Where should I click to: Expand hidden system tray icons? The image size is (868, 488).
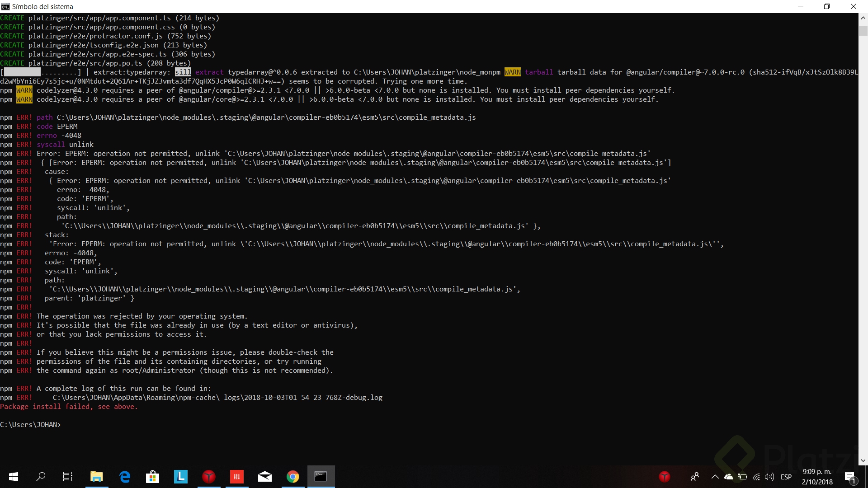716,477
